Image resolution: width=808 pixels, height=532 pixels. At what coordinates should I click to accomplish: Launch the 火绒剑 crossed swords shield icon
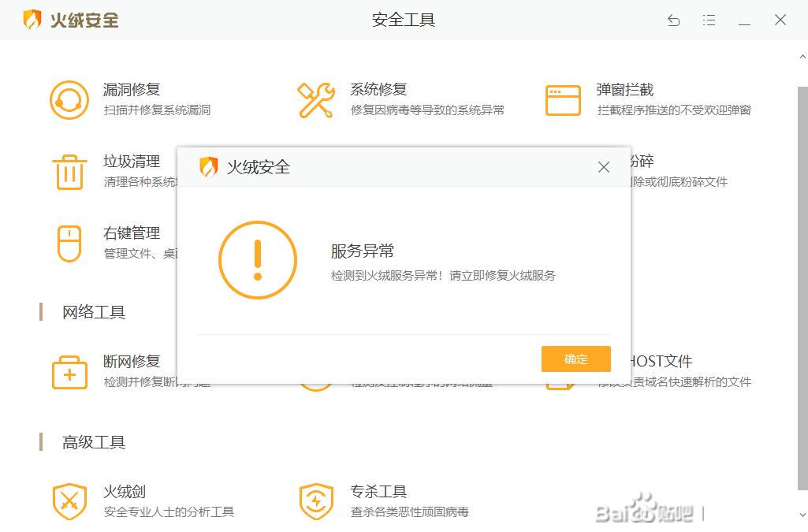click(69, 501)
